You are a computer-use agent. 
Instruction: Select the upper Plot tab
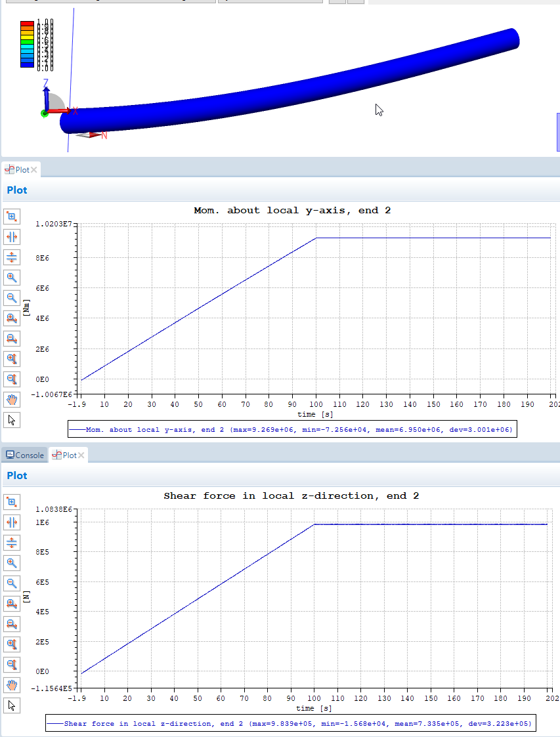(18, 170)
